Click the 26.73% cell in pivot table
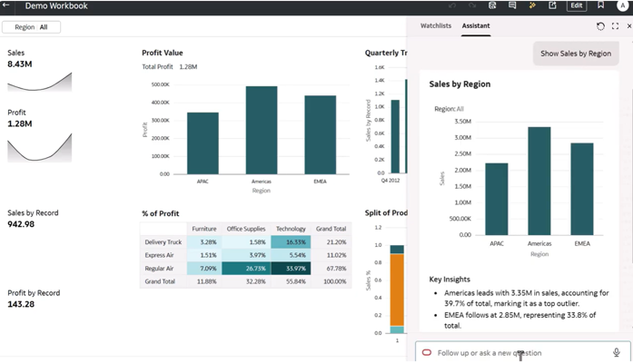 (x=246, y=269)
